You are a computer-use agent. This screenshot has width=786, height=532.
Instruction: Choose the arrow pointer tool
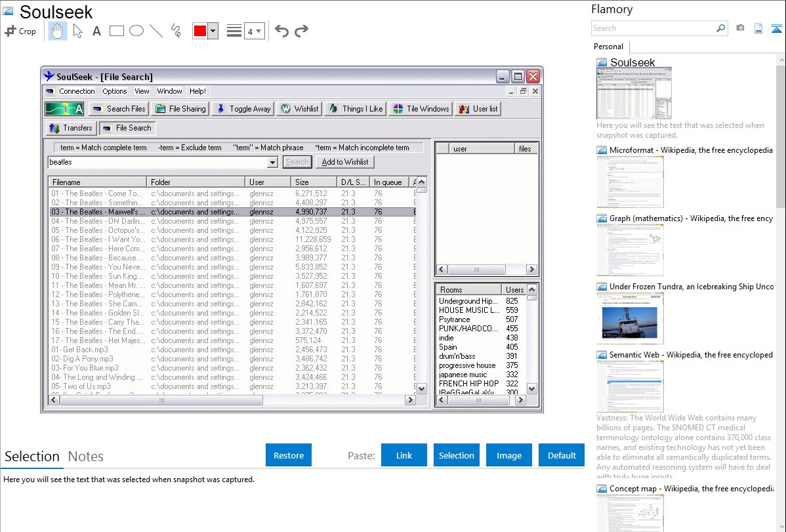77,31
